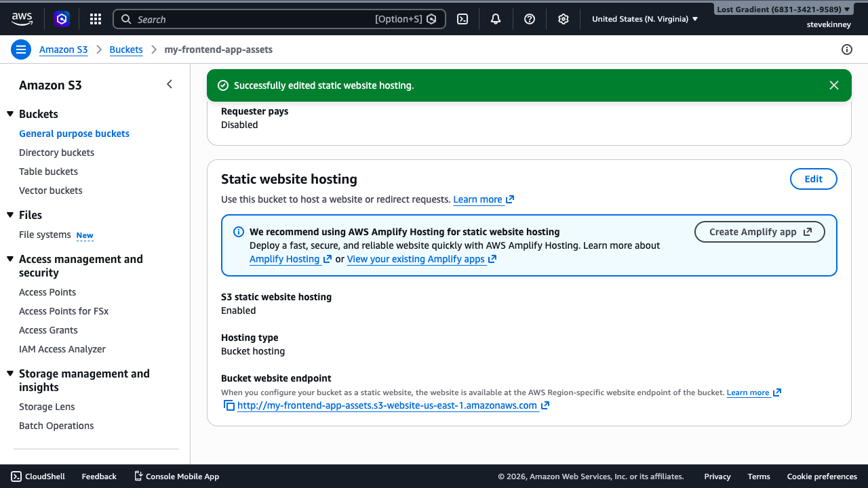Viewport: 868px width, 488px height.
Task: Launch CloudShell from top bar icon
Action: 462,19
